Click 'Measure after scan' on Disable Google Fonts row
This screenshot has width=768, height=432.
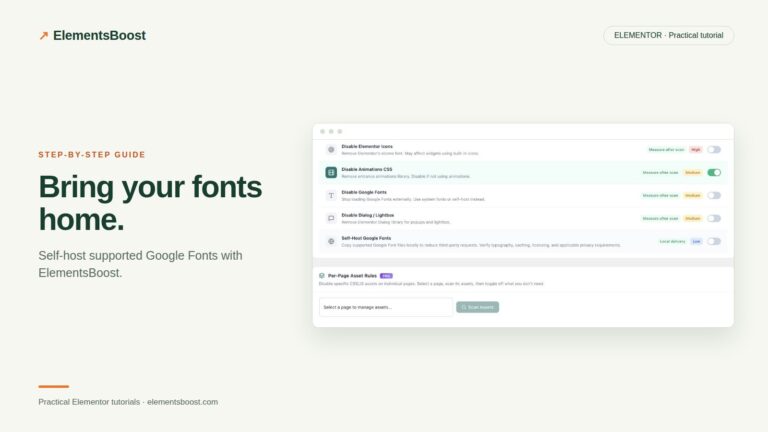(x=660, y=195)
